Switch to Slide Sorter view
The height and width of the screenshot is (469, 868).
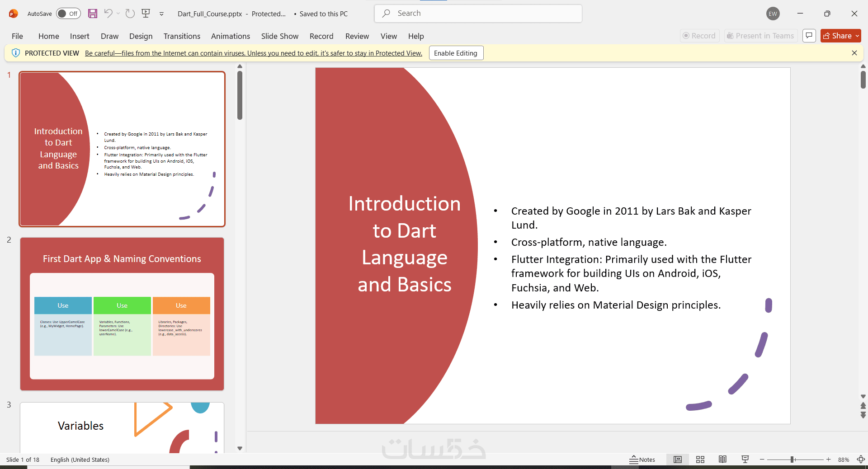[700, 460]
